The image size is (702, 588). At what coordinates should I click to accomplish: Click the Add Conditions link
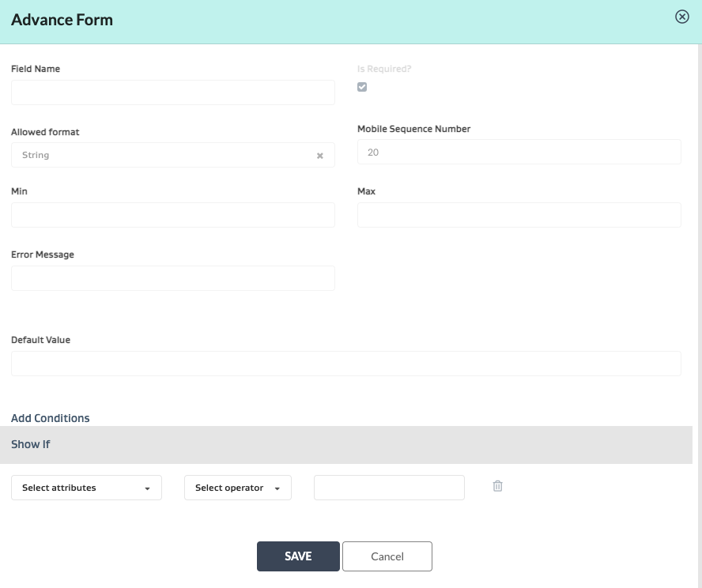51,418
